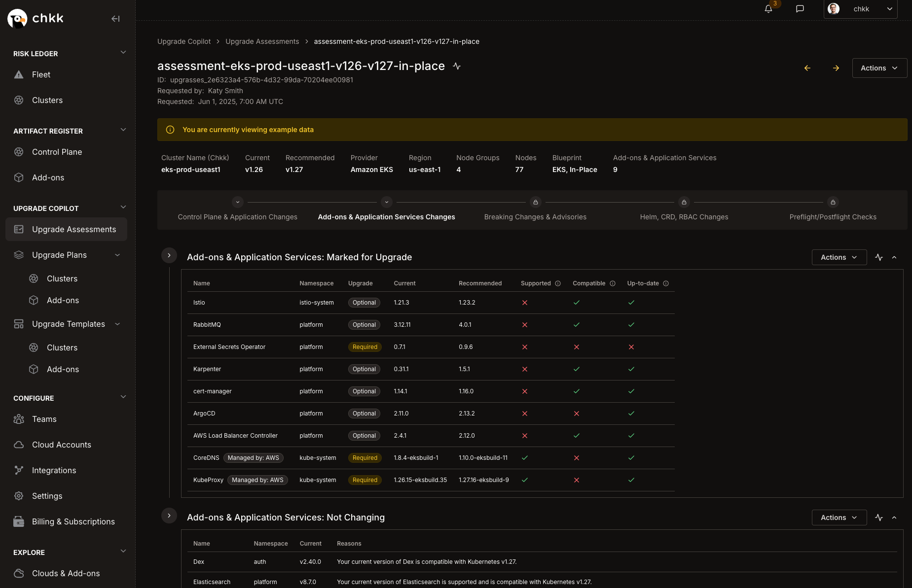This screenshot has width=912, height=588.
Task: Collapse Upgrade Plans submenu
Action: coord(117,255)
